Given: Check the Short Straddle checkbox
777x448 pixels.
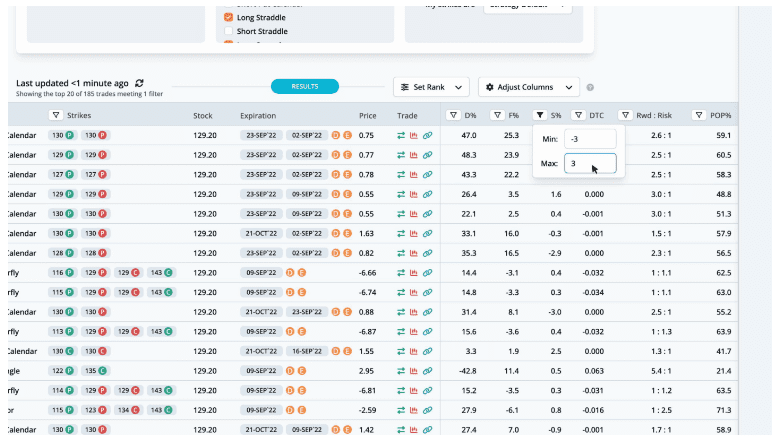Looking at the screenshot, I should [229, 31].
